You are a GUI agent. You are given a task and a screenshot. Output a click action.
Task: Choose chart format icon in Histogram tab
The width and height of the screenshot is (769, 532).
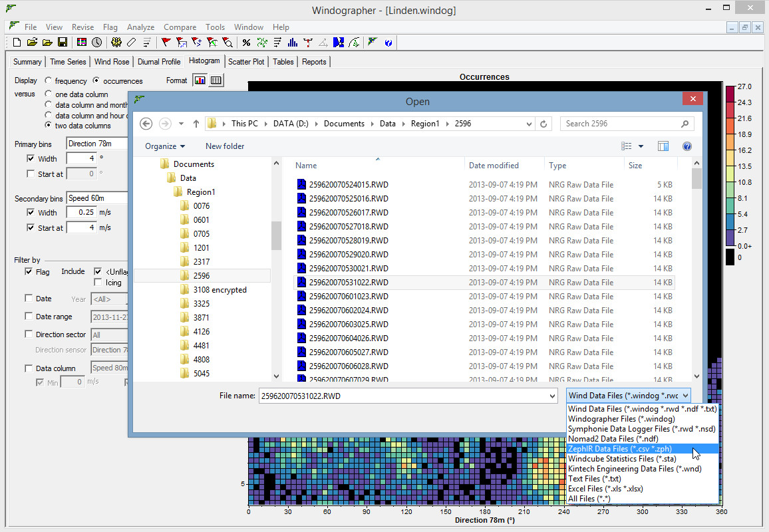(x=200, y=80)
